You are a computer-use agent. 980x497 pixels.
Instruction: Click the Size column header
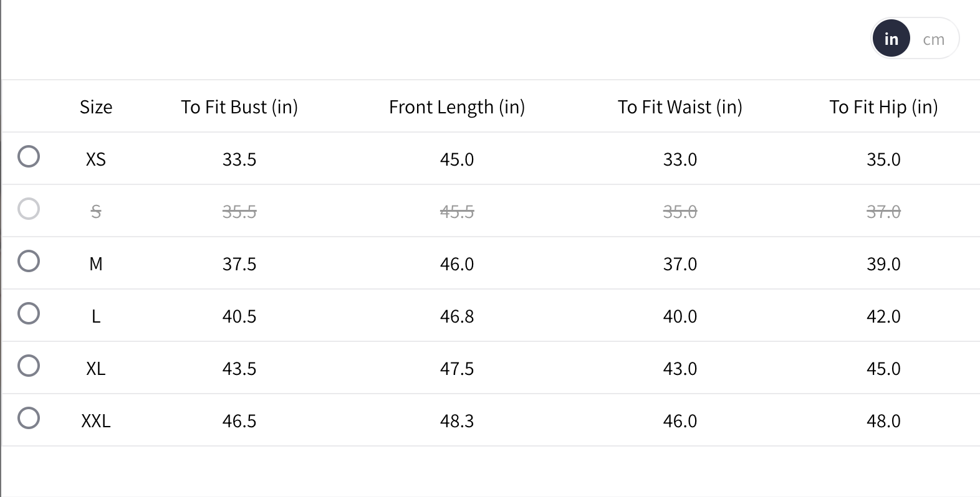(96, 107)
